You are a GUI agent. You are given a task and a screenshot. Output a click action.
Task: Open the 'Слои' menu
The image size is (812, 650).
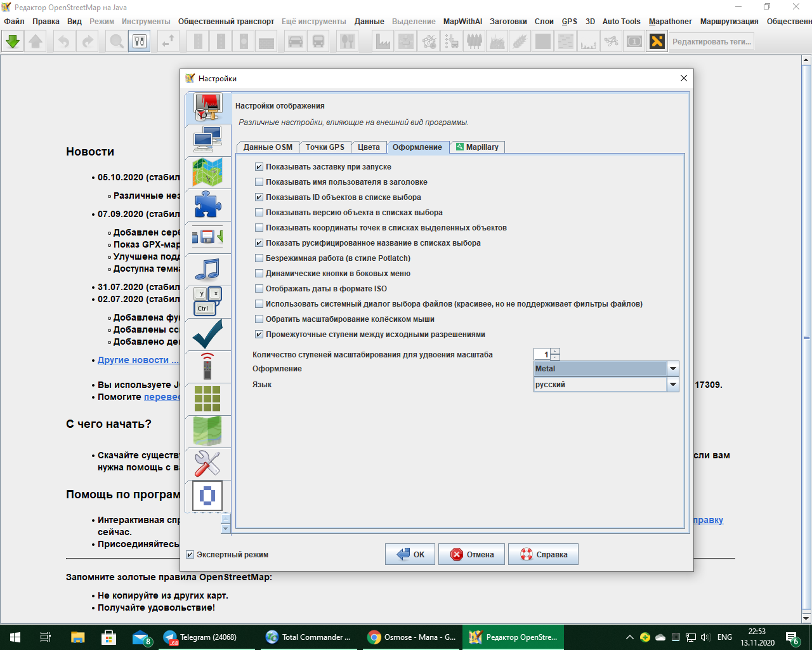coord(544,22)
